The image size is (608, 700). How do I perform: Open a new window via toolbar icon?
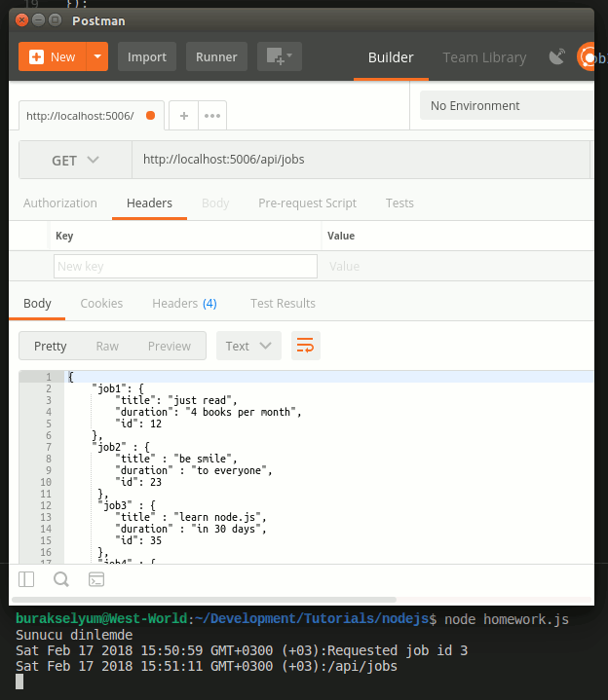280,56
